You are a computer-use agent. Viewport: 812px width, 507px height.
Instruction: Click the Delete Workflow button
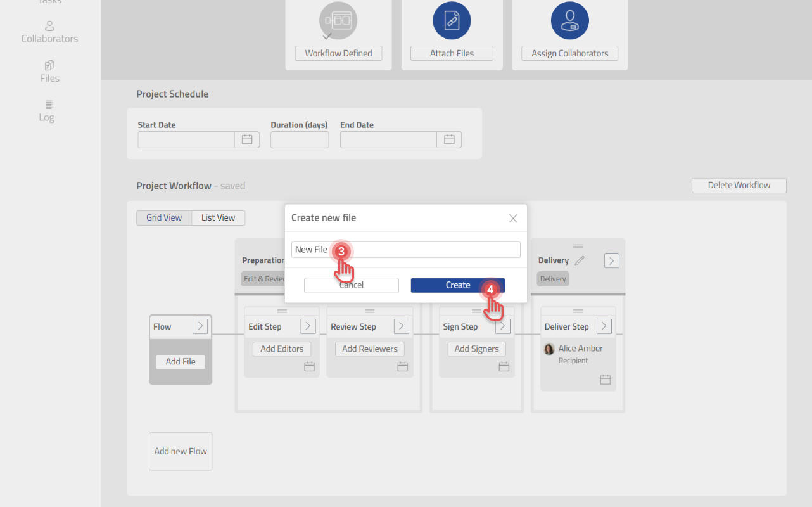[739, 185]
